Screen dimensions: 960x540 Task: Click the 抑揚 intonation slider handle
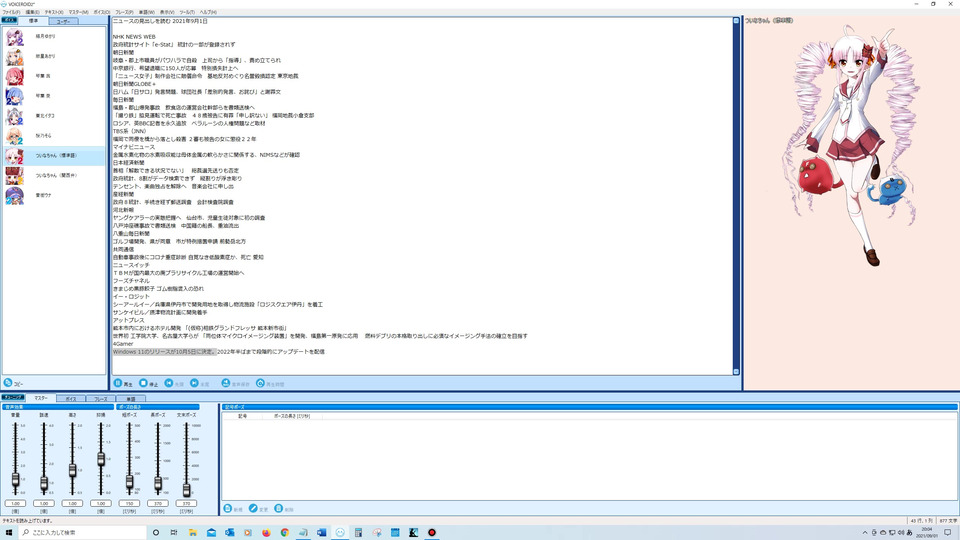[101, 459]
